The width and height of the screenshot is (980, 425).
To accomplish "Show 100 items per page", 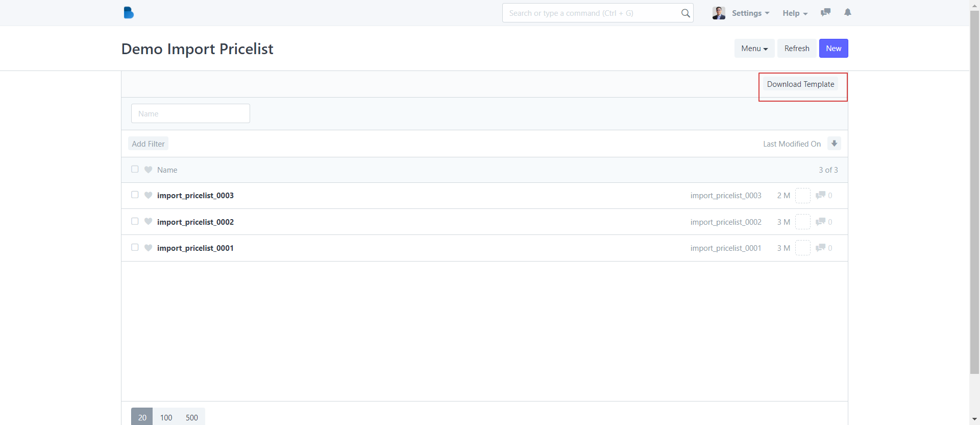I will point(166,417).
